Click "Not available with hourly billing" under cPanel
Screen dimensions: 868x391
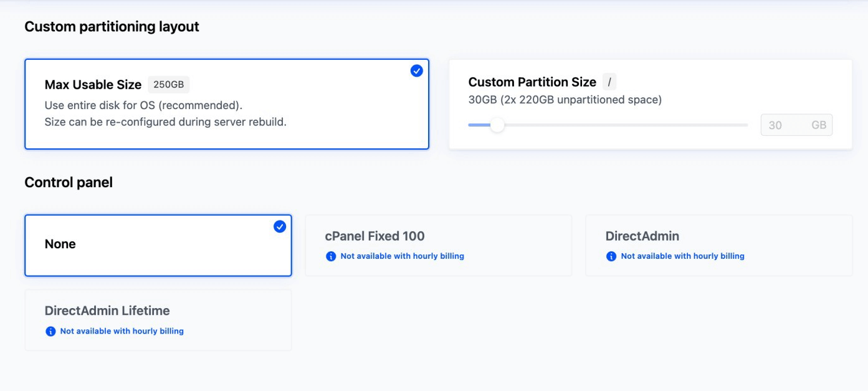point(402,256)
